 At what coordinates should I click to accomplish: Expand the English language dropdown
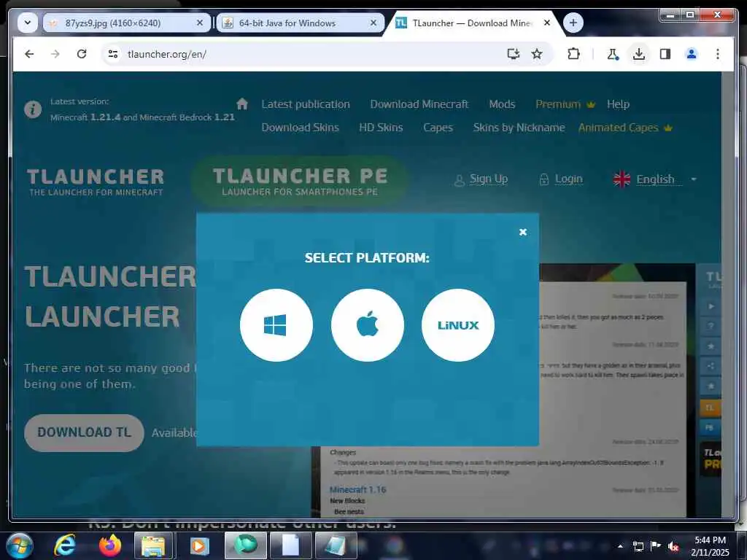coord(655,179)
